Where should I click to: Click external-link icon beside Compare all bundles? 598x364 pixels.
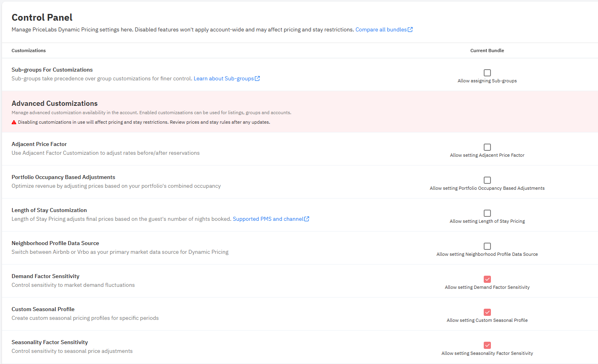coord(410,29)
